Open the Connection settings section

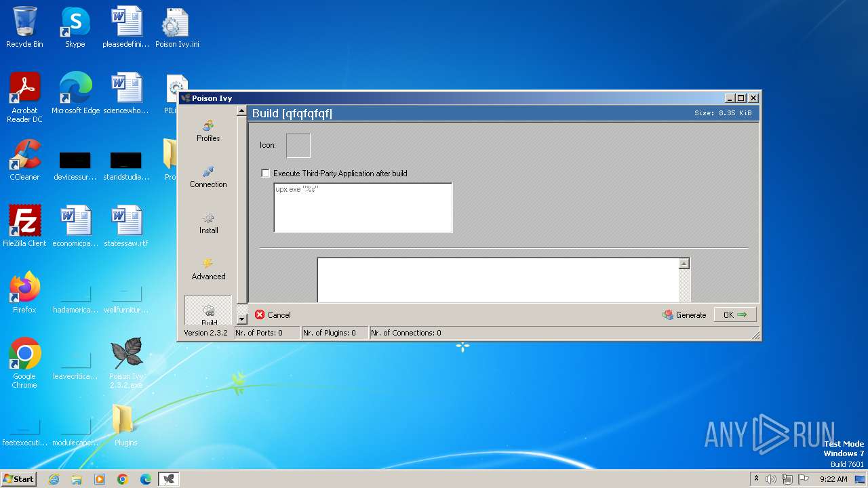(x=208, y=176)
